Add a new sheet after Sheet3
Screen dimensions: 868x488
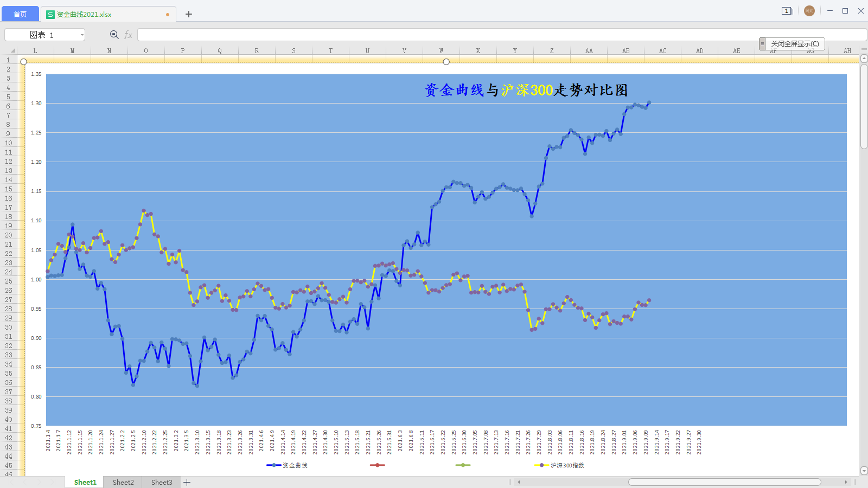coord(187,482)
